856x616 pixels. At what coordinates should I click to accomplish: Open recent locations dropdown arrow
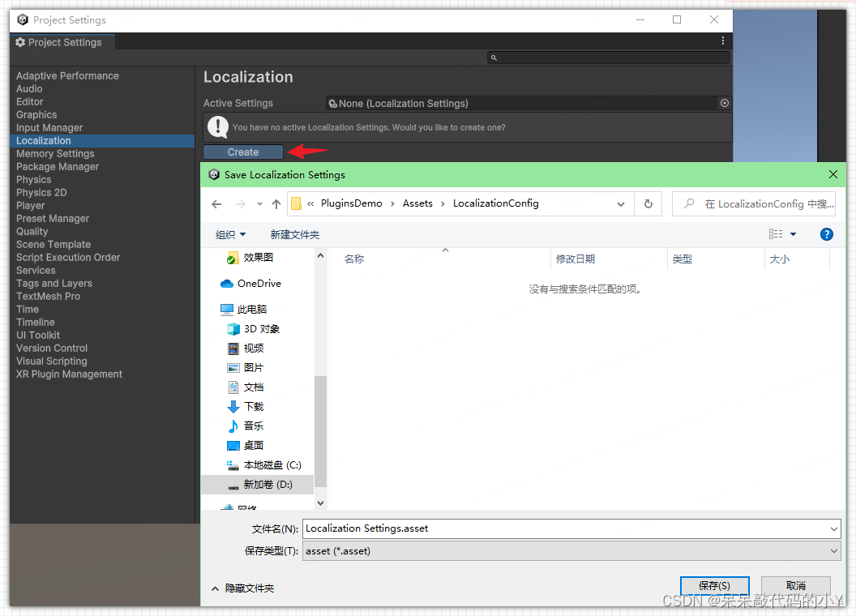pyautogui.click(x=260, y=204)
